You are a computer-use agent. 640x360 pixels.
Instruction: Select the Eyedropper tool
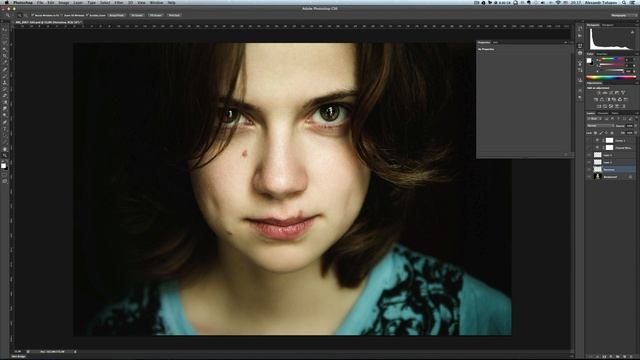[5, 62]
